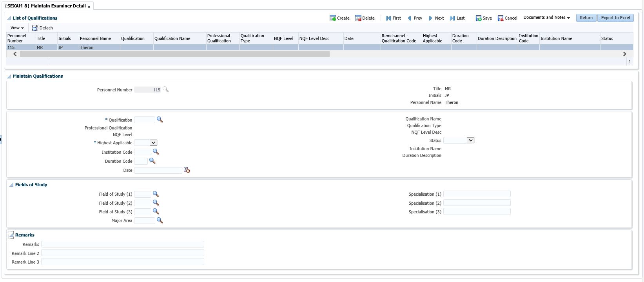The height and width of the screenshot is (282, 644).
Task: Click the Cancel icon
Action: tap(501, 18)
